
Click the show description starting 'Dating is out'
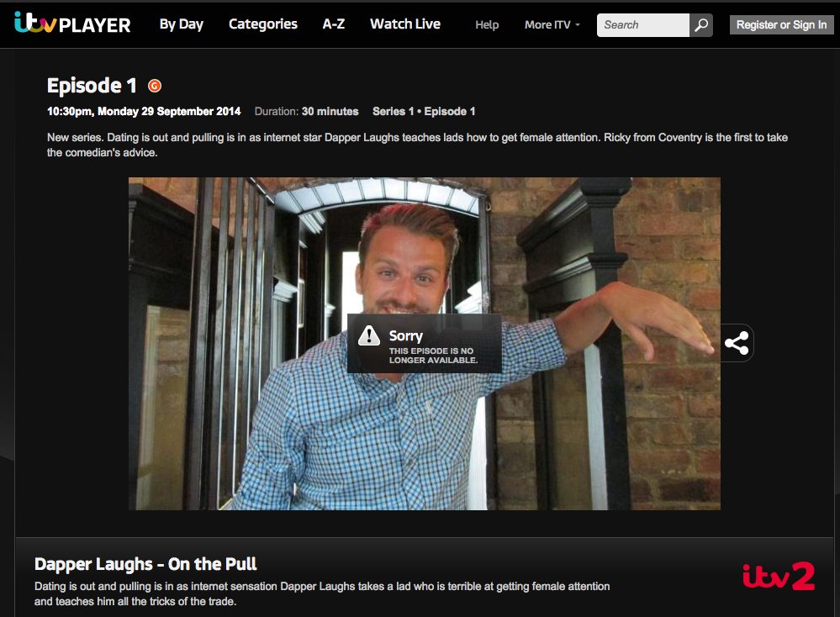[322, 593]
